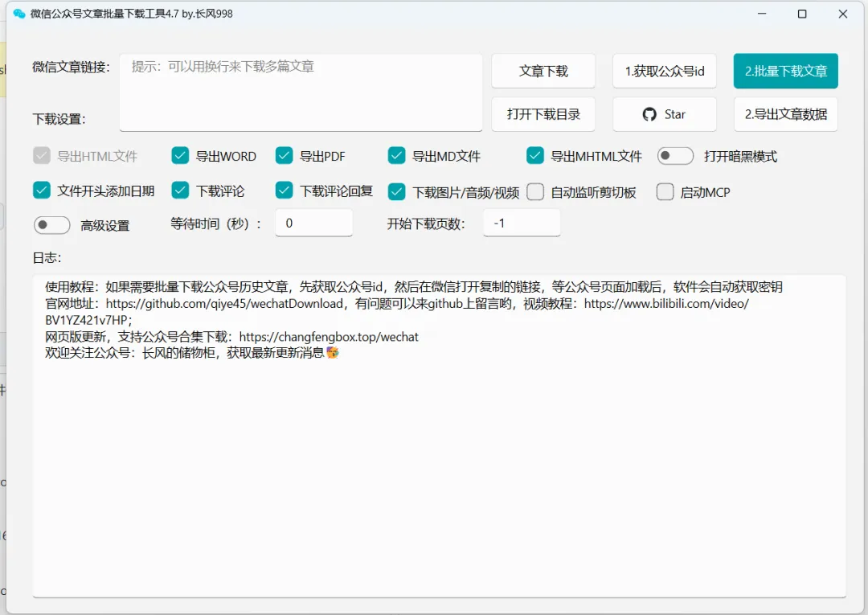Screen dimensions: 868x615
Task: Uncheck the 下载评论回复 checkbox
Action: pyautogui.click(x=284, y=191)
